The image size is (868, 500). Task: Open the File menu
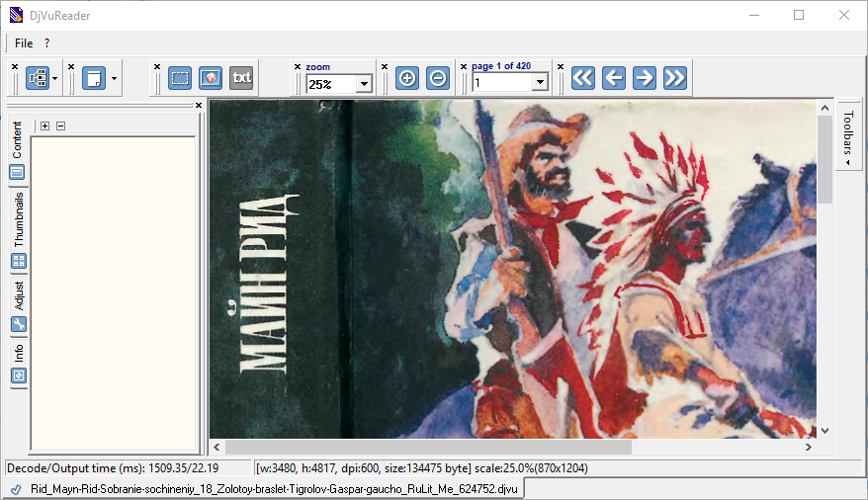24,43
